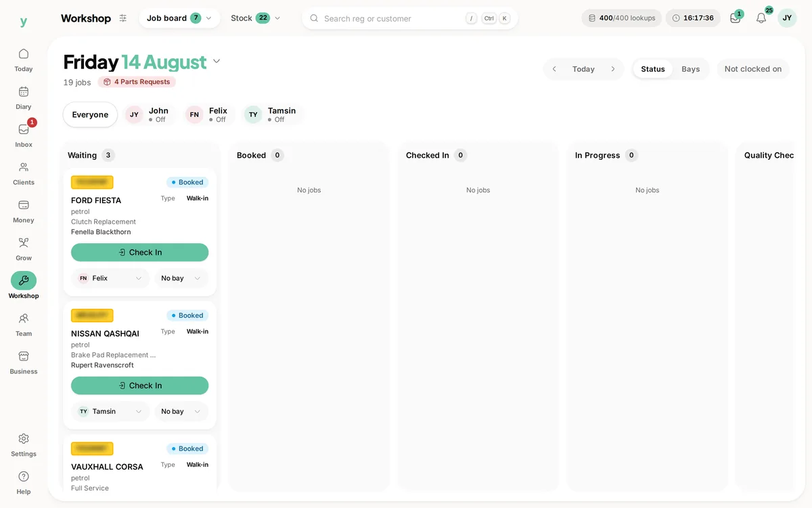Filter jobs by Everyone
The height and width of the screenshot is (508, 812).
click(90, 114)
